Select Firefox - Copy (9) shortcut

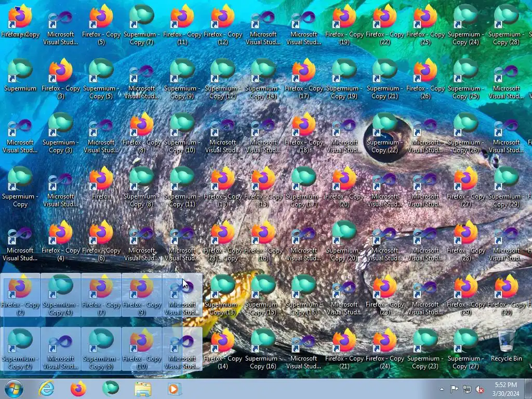tap(141, 295)
